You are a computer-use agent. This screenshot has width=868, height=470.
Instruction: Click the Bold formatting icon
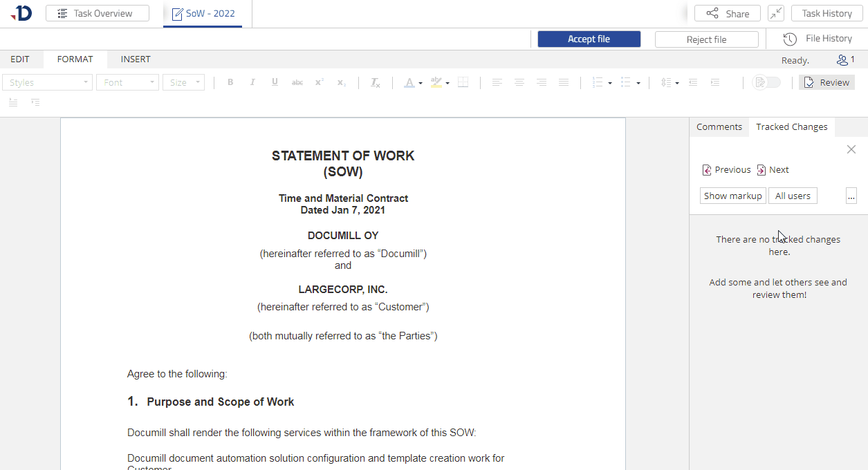(230, 82)
